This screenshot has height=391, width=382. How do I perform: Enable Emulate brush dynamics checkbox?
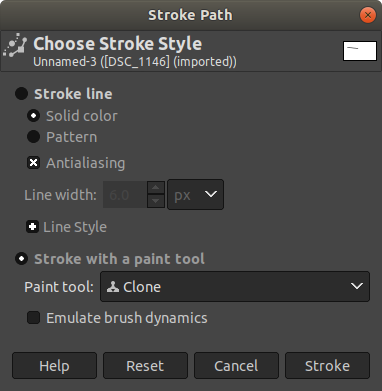[x=33, y=318]
